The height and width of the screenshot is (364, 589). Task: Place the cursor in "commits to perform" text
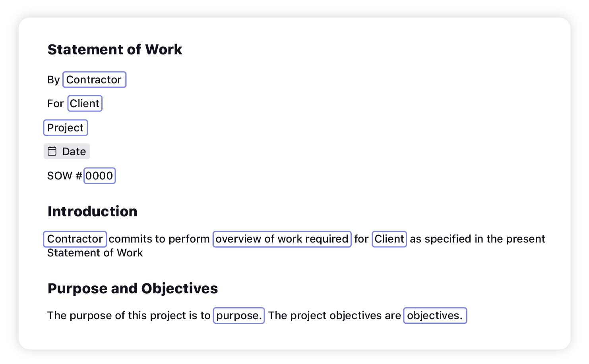[159, 239]
